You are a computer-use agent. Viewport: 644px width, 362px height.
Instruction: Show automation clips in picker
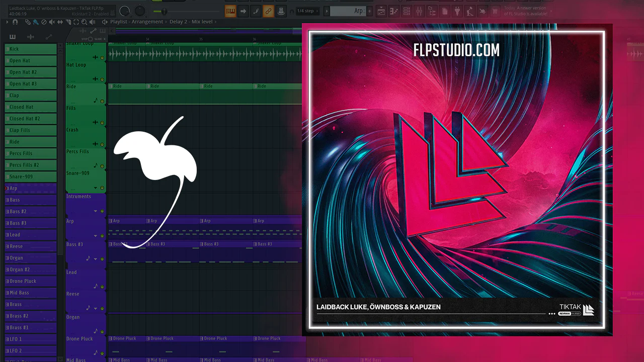[x=49, y=37]
